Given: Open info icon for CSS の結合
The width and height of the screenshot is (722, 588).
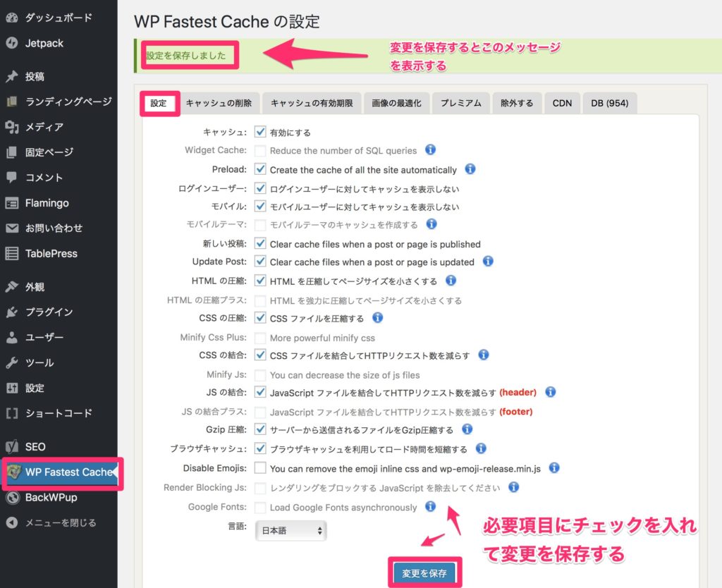Looking at the screenshot, I should click(x=484, y=355).
